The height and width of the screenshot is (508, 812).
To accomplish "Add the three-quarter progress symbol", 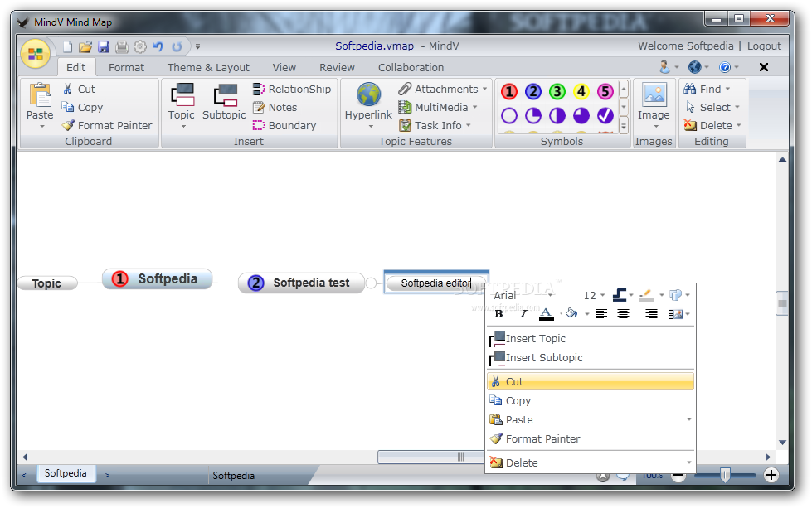I will pyautogui.click(x=581, y=115).
